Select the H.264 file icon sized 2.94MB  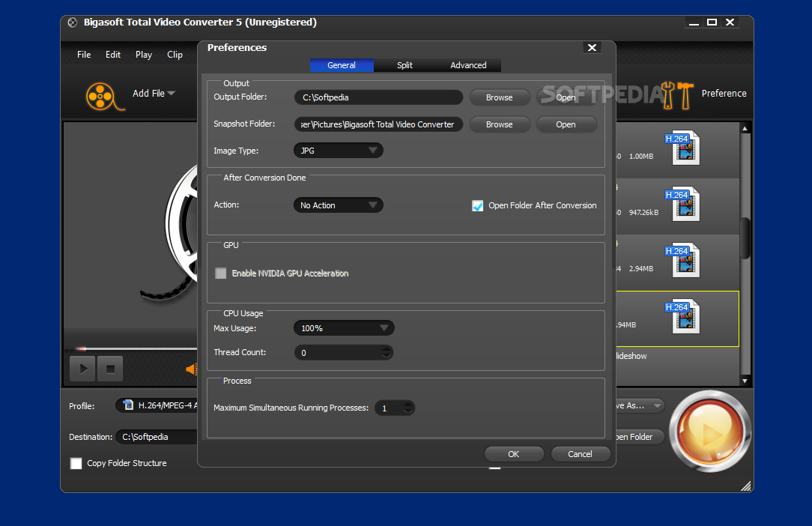click(683, 260)
